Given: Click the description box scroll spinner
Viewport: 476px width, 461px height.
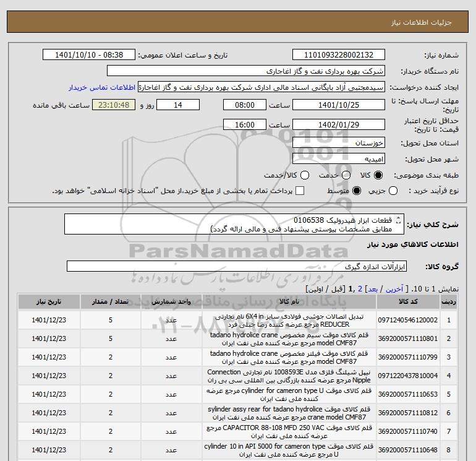Looking at the screenshot, I should click(399, 220).
